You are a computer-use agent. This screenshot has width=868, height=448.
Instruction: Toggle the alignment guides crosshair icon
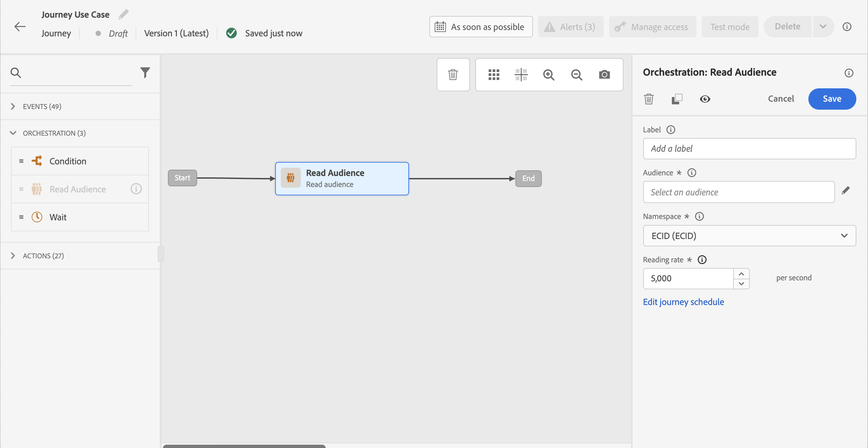click(521, 74)
